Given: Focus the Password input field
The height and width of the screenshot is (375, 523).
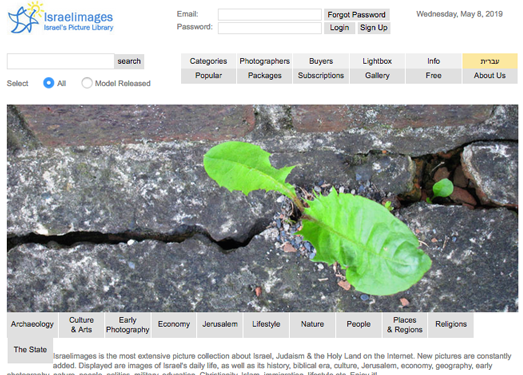Looking at the screenshot, I should [x=270, y=28].
